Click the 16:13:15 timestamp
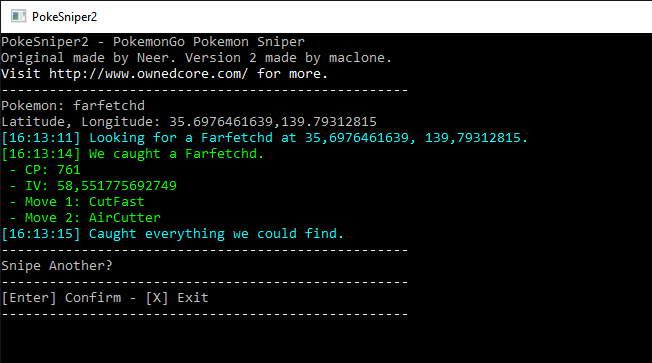Screen dimensions: 652x363 [x=41, y=234]
